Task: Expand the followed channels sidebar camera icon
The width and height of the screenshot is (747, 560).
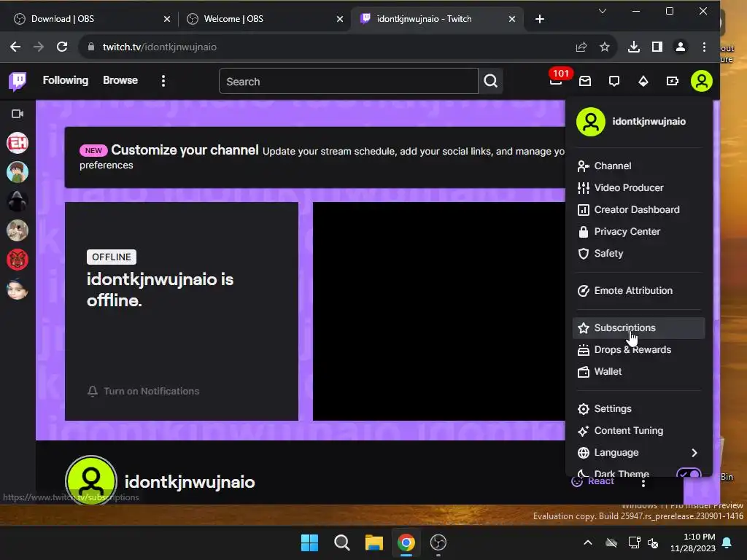Action: coord(18,114)
